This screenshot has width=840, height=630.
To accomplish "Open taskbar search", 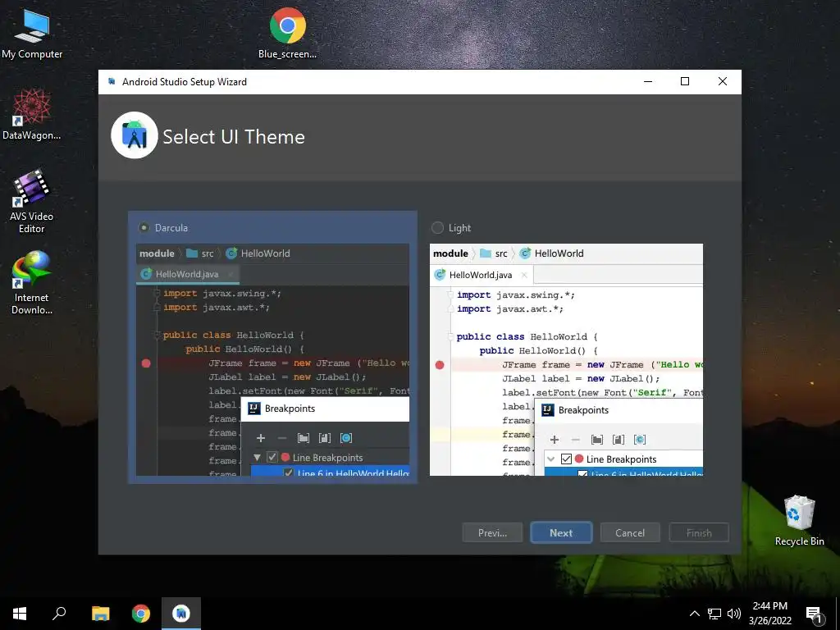I will pos(59,614).
